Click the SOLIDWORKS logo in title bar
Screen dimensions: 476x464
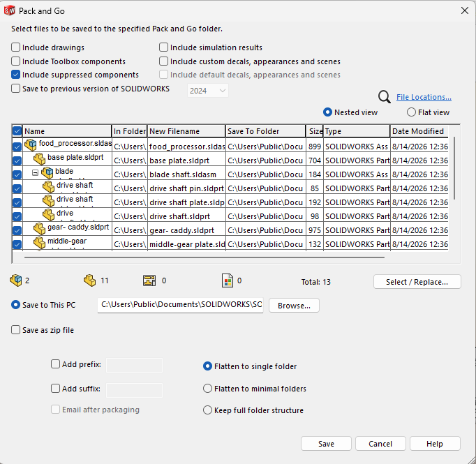point(9,10)
